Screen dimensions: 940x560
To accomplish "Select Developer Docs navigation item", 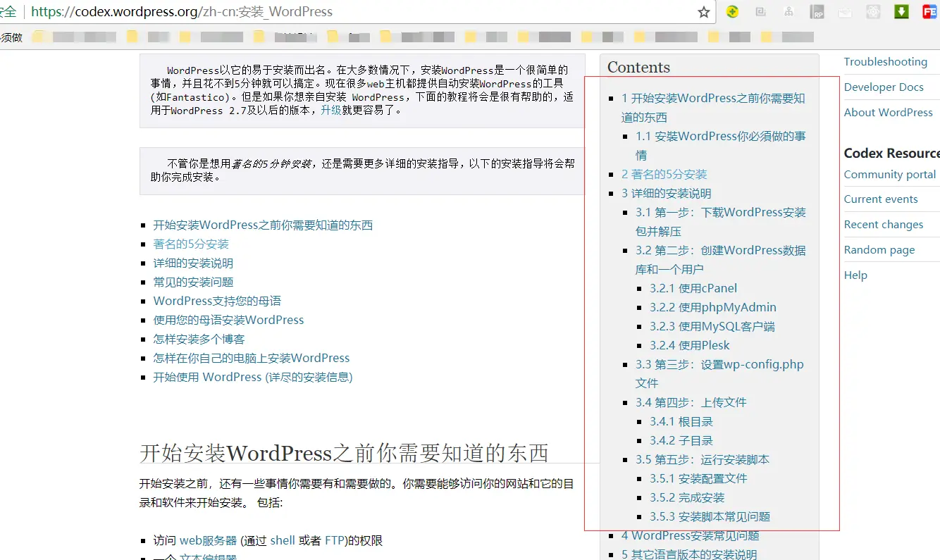I will pyautogui.click(x=884, y=87).
